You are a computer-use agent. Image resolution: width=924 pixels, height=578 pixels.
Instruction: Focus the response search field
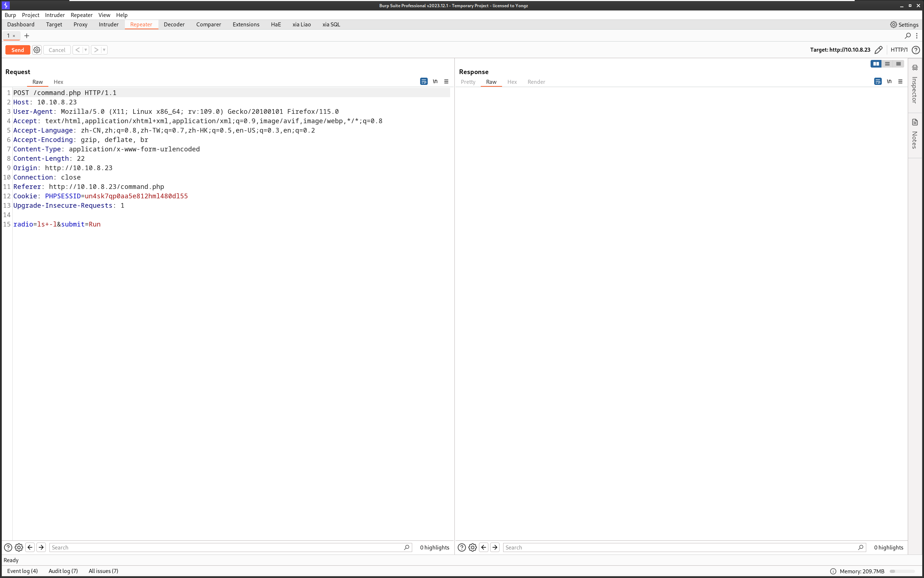(x=685, y=547)
